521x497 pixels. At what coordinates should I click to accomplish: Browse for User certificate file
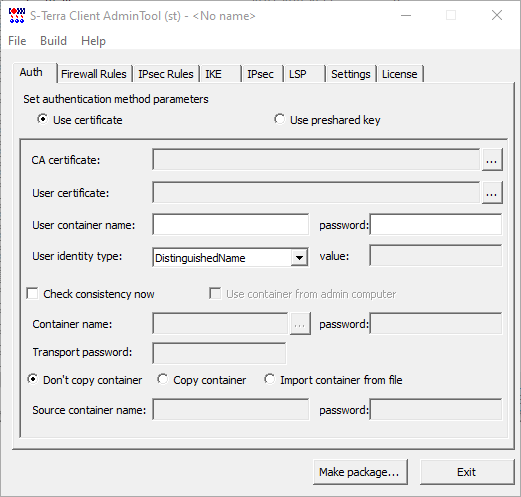[x=492, y=192]
